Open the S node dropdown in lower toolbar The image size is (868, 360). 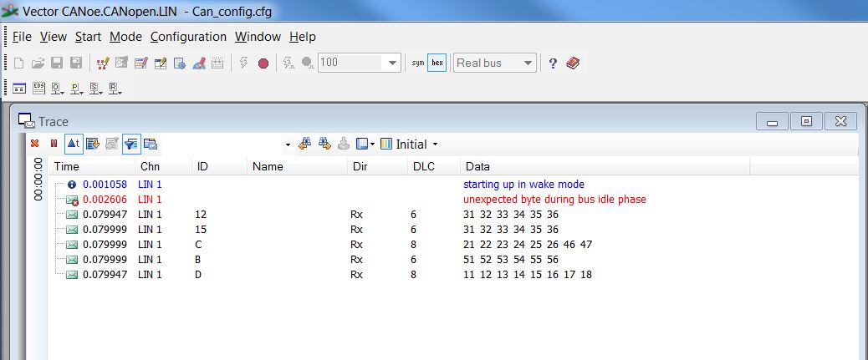coord(96,89)
